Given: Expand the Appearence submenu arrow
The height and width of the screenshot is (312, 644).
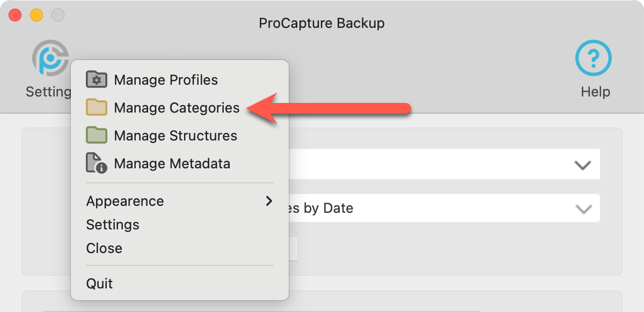Looking at the screenshot, I should (269, 201).
